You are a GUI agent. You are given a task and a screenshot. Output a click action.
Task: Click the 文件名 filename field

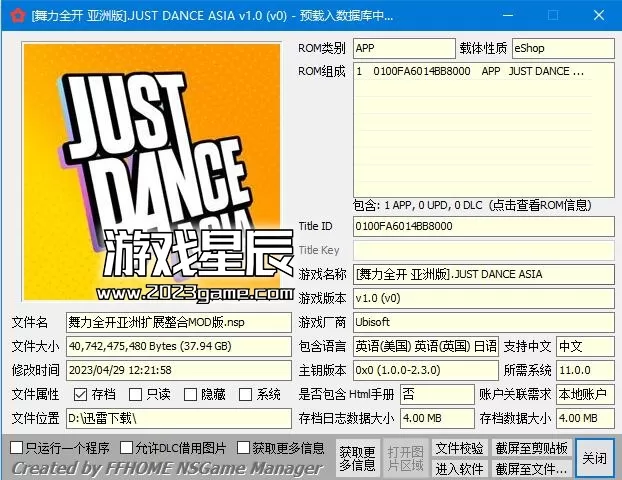click(177, 323)
